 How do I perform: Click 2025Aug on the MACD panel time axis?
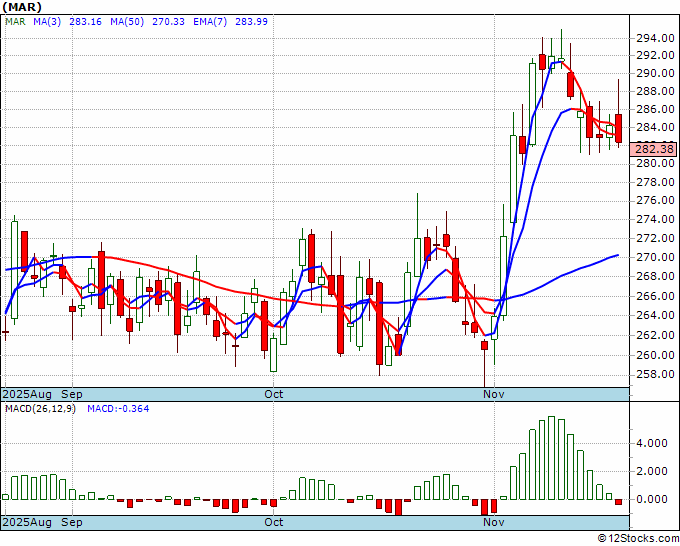(x=27, y=522)
